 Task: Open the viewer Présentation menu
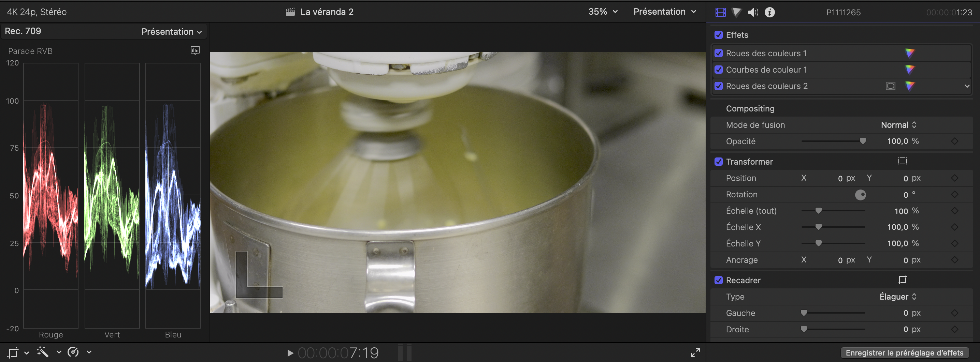[665, 12]
